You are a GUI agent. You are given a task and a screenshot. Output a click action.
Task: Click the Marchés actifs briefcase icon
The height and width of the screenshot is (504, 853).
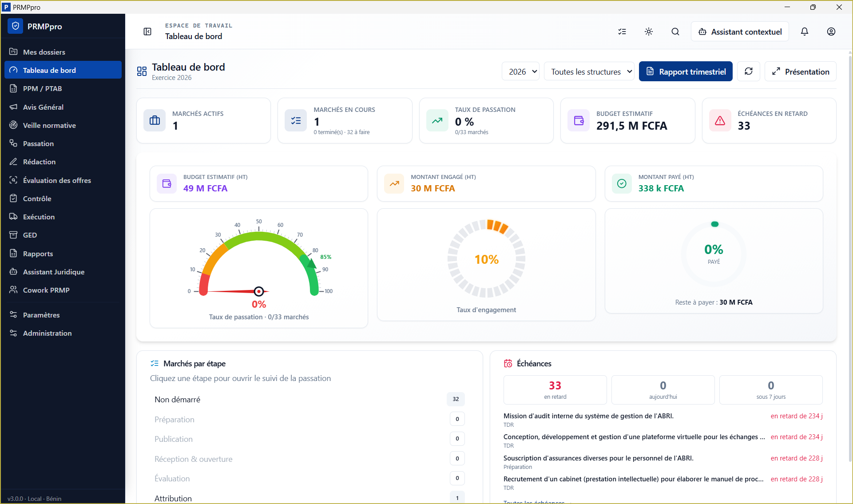tap(155, 120)
